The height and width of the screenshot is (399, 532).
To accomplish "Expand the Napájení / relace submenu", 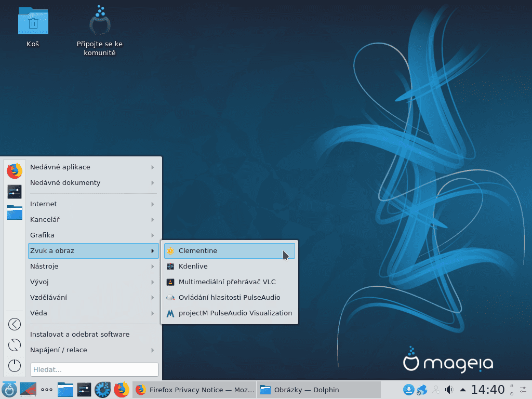I will coord(94,350).
